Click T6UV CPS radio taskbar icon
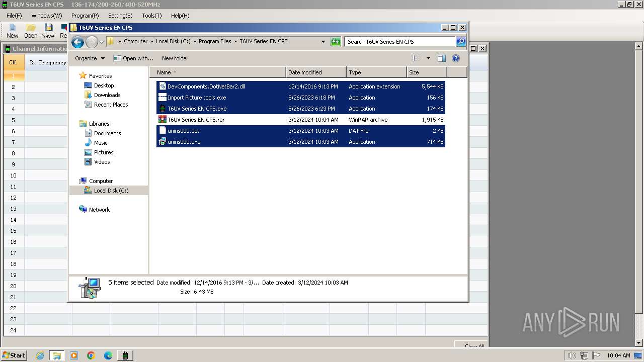 [125, 355]
